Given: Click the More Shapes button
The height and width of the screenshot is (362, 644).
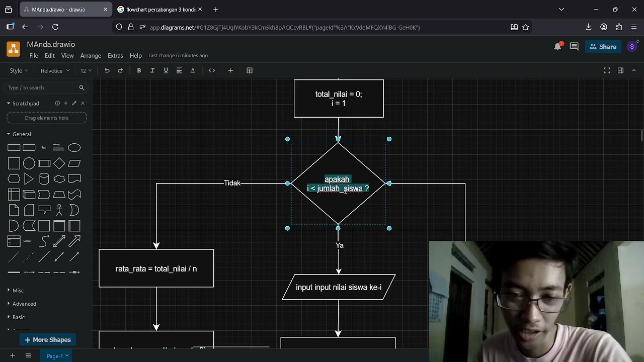Looking at the screenshot, I should pos(48,340).
